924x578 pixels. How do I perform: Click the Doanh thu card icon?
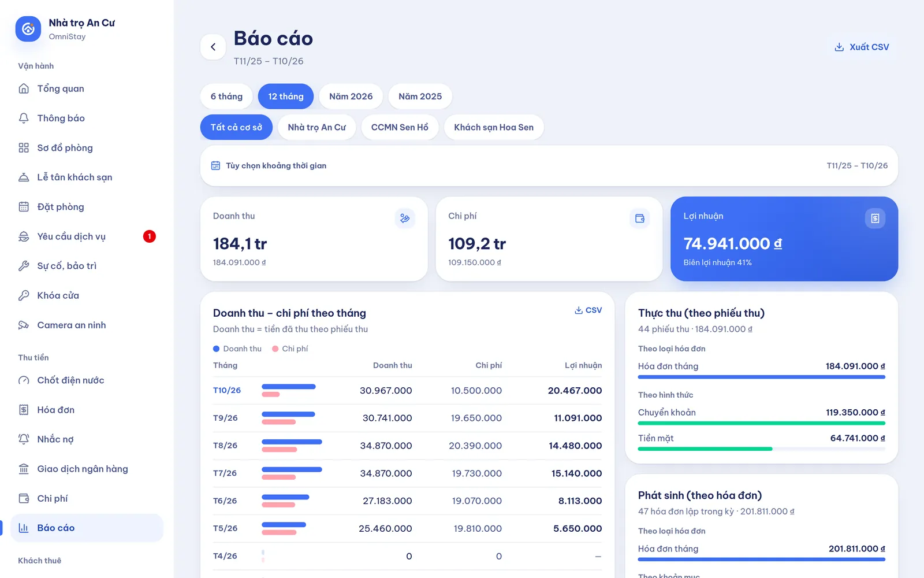point(405,218)
